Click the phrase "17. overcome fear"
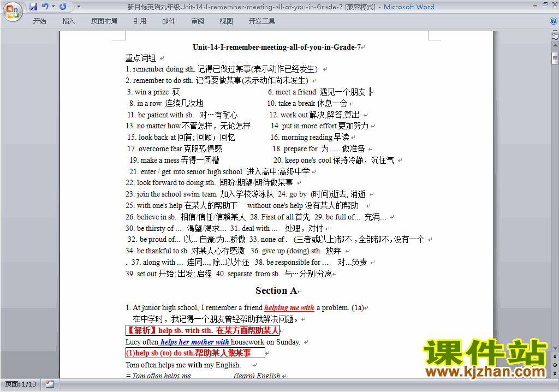This screenshot has width=559, height=392. (x=154, y=149)
